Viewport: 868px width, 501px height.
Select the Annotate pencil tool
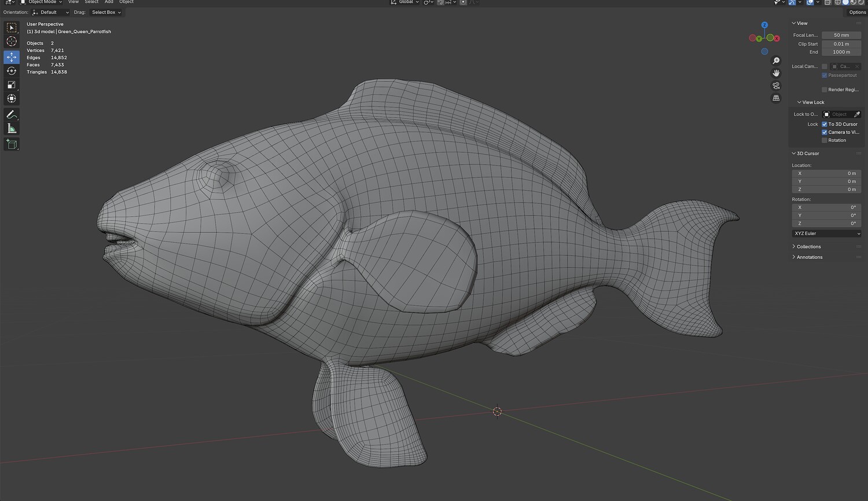pos(12,115)
